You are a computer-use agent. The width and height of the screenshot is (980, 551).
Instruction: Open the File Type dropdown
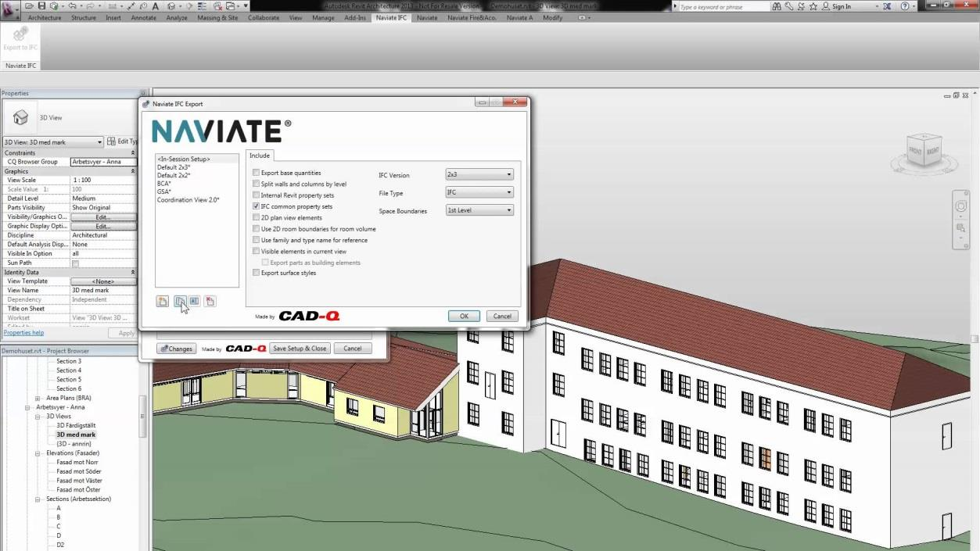pos(479,192)
